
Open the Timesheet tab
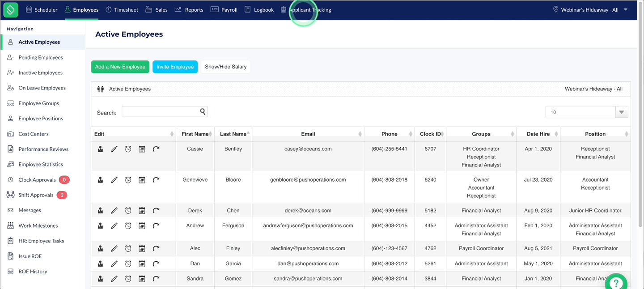(122, 10)
